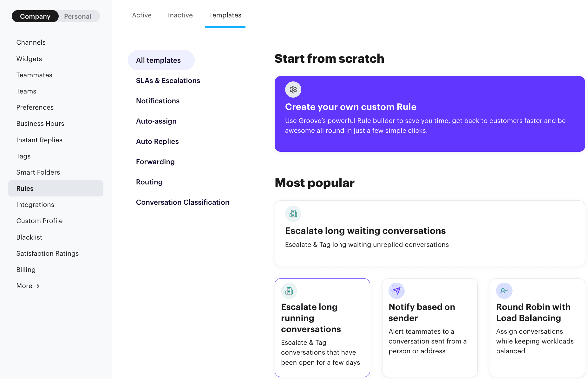This screenshot has height=379, width=588.
Task: Filter by SLAs & Escalations templates
Action: [168, 80]
